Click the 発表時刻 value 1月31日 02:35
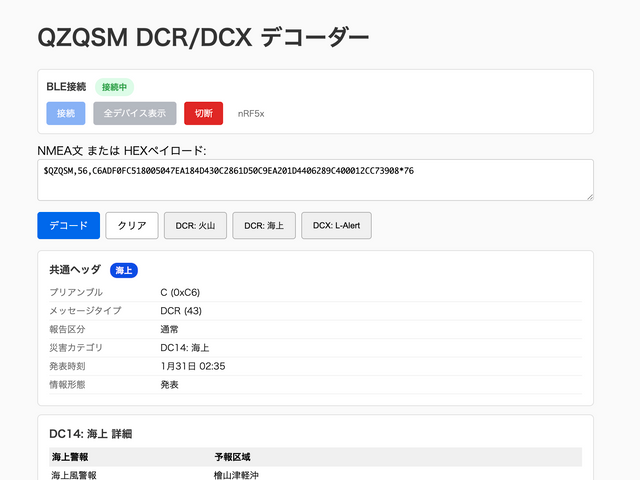The image size is (640, 480). tap(192, 366)
